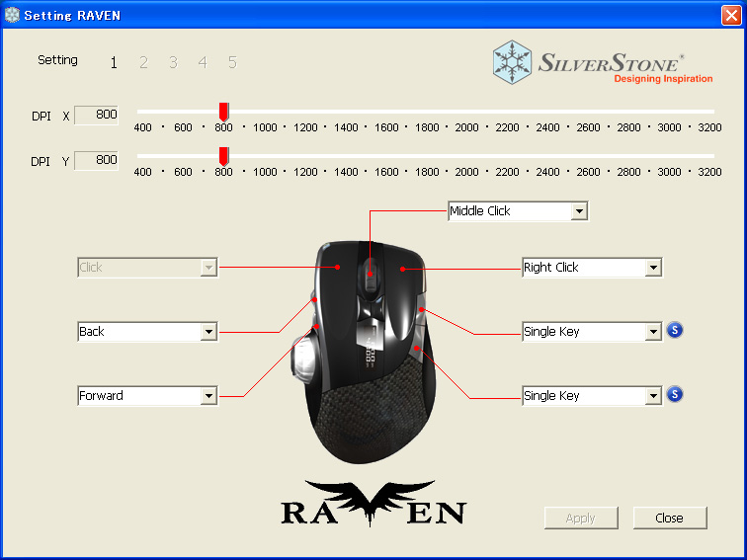
Task: Click the blue S icon beside upper Single Key
Action: pyautogui.click(x=675, y=330)
